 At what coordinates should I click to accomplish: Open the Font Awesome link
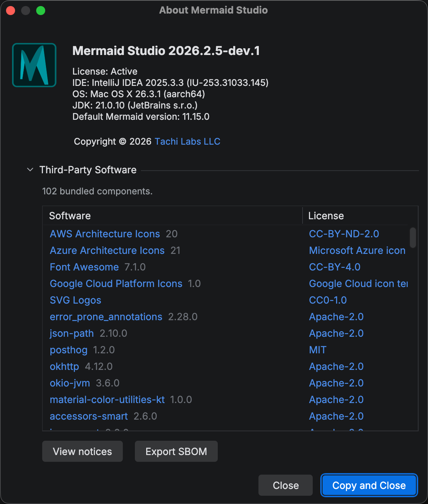(84, 267)
